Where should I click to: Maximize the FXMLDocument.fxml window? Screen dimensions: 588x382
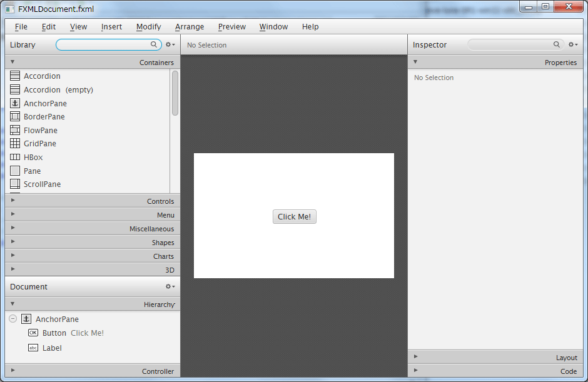click(x=545, y=7)
